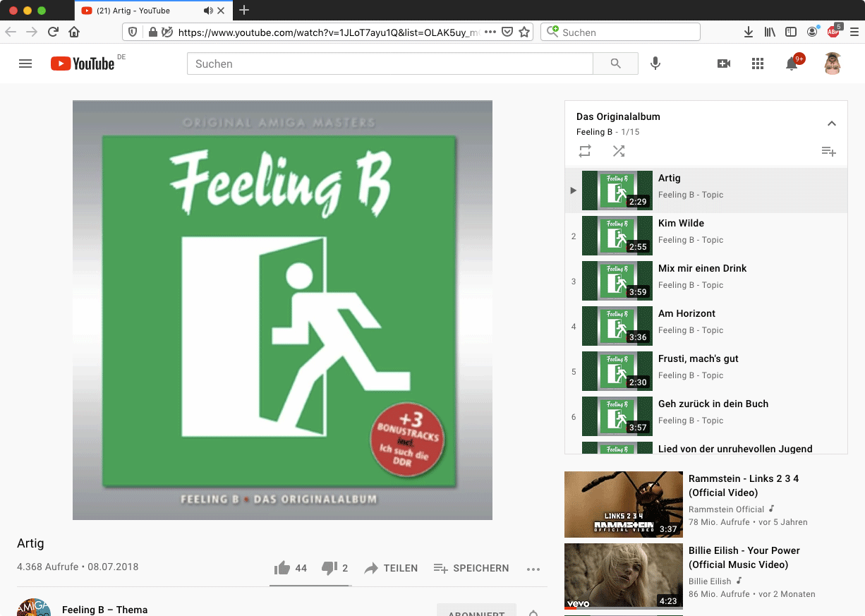Screen dimensions: 865x616
Task: Click the 4.368 Aufrufe • 08.07.2018 text
Action: (x=78, y=567)
